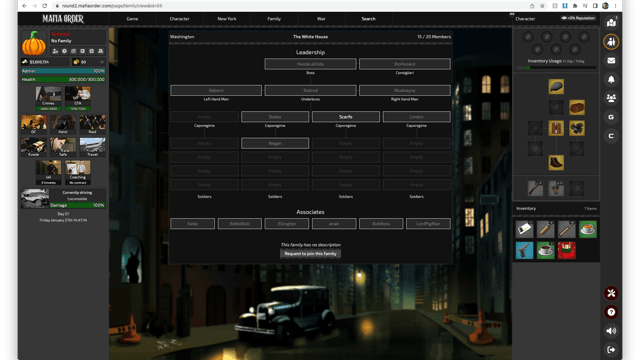
Task: Select the axe weapon slot
Action: click(x=556, y=189)
